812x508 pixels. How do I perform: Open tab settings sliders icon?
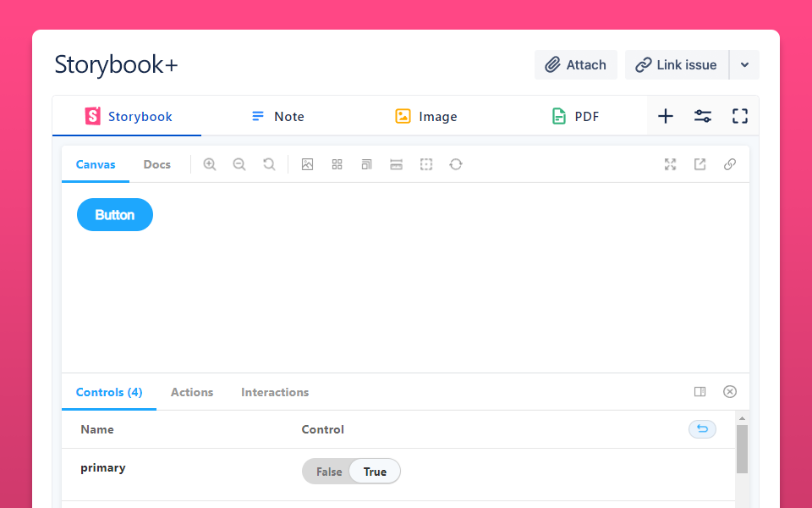tap(703, 116)
